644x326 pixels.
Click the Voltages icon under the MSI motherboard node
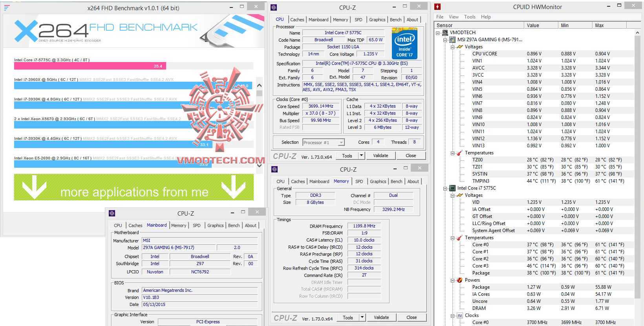point(460,47)
